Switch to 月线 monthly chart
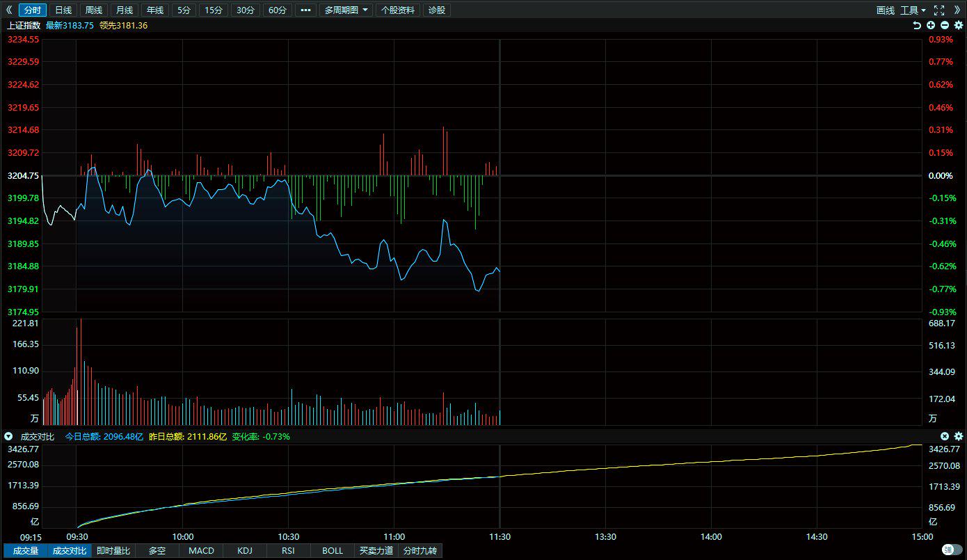This screenshot has height=560, width=967. tap(125, 10)
